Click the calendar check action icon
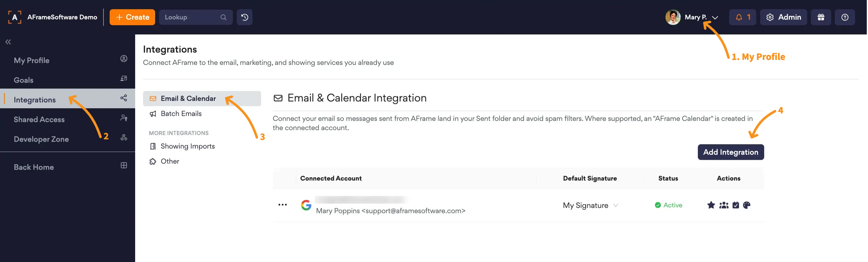868x262 pixels. [x=736, y=205]
